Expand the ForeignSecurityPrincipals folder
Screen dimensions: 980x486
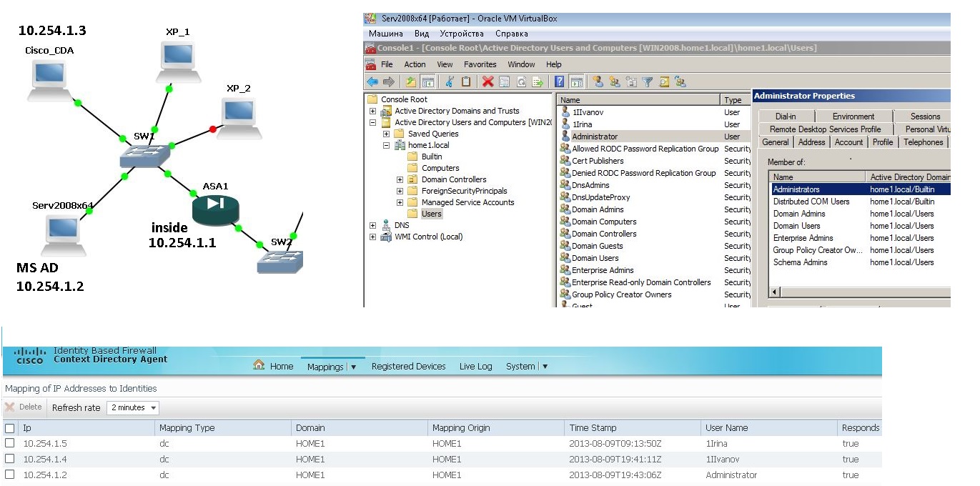(400, 191)
